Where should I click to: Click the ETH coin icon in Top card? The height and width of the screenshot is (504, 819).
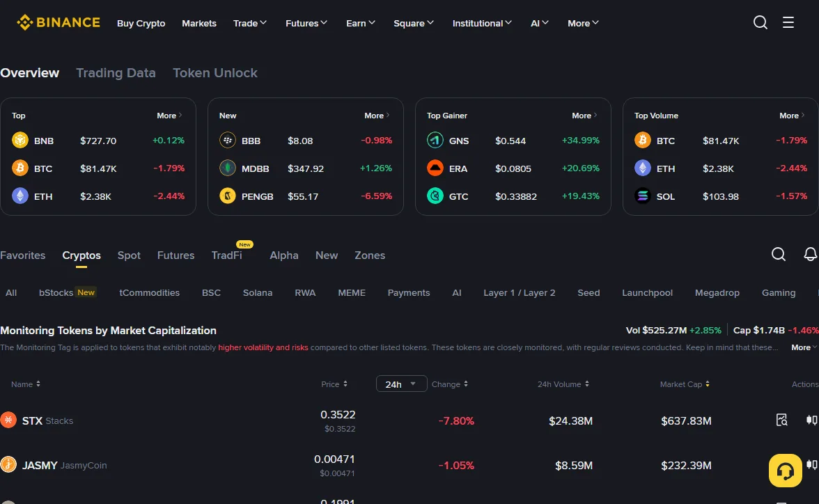(19, 196)
